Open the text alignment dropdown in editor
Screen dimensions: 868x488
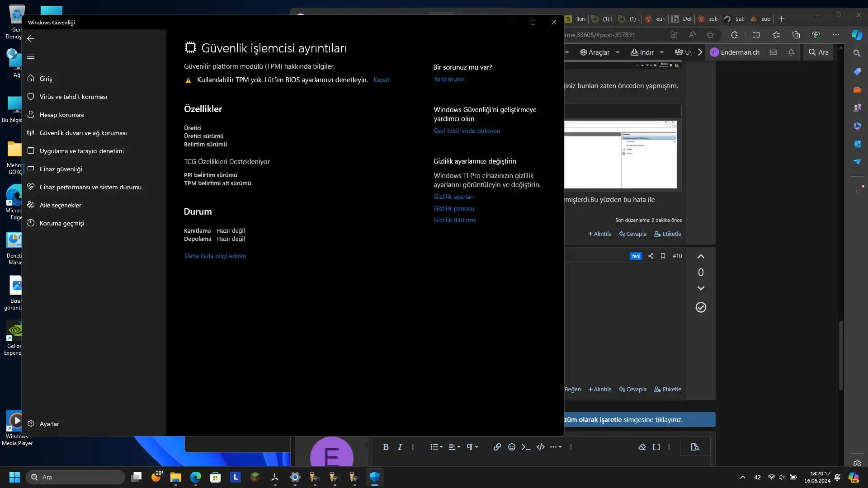point(454,447)
